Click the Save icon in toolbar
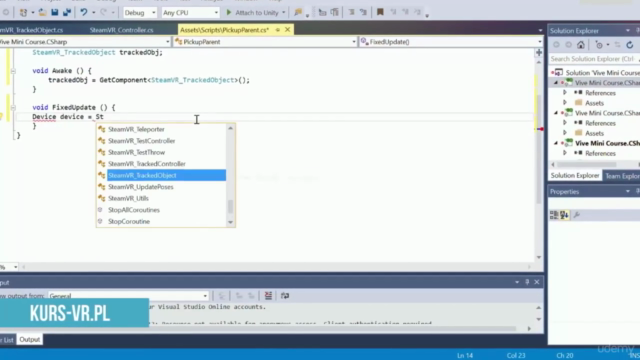This screenshot has height=360, width=640. pos(55,12)
